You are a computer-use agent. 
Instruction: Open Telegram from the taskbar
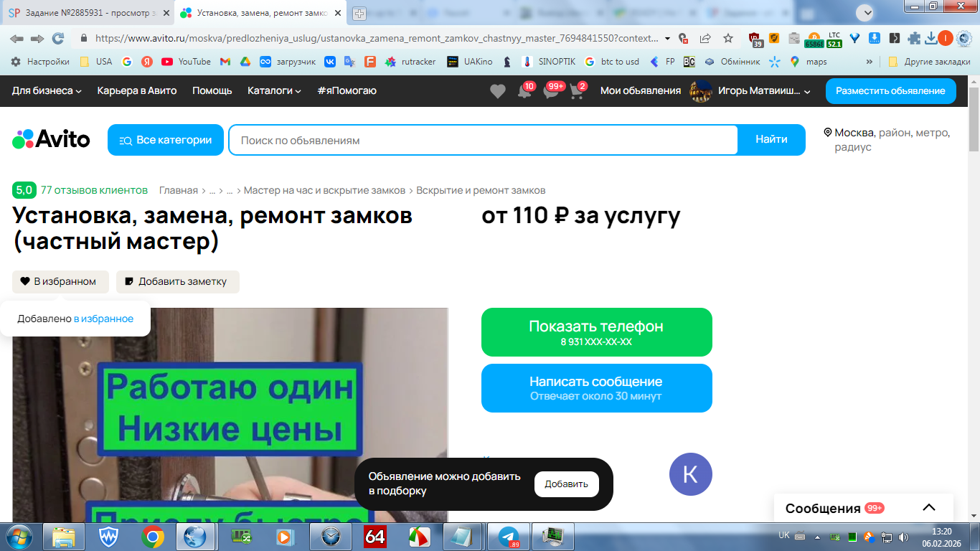(509, 537)
